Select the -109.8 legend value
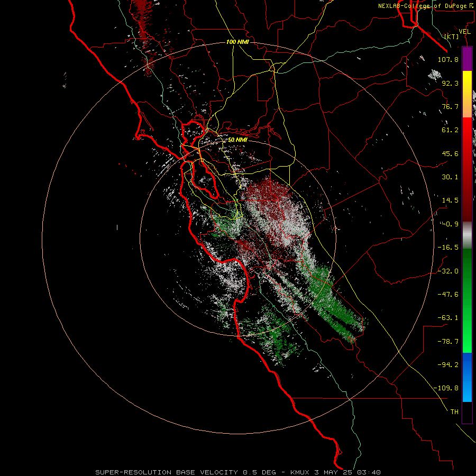The image size is (476, 476). point(446,388)
